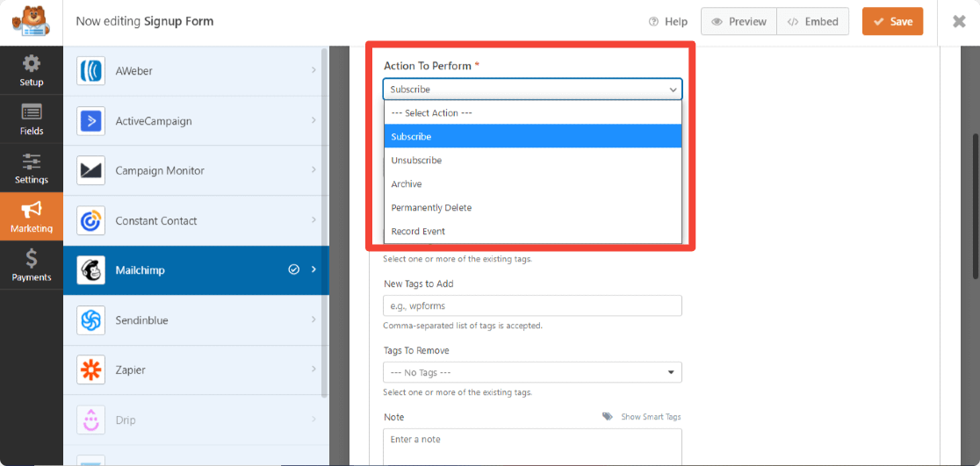Click the WPForms bear mascot logo
980x466 pixels.
tap(31, 22)
